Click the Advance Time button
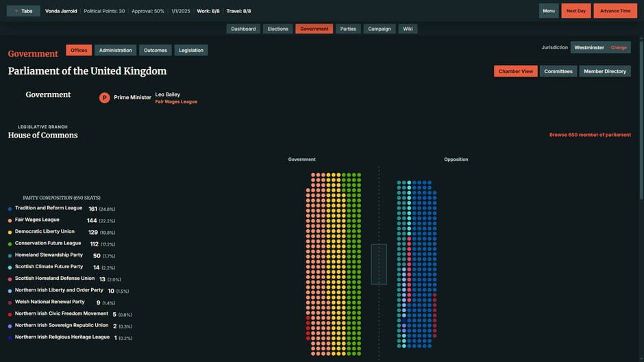The image size is (644, 362). click(615, 11)
